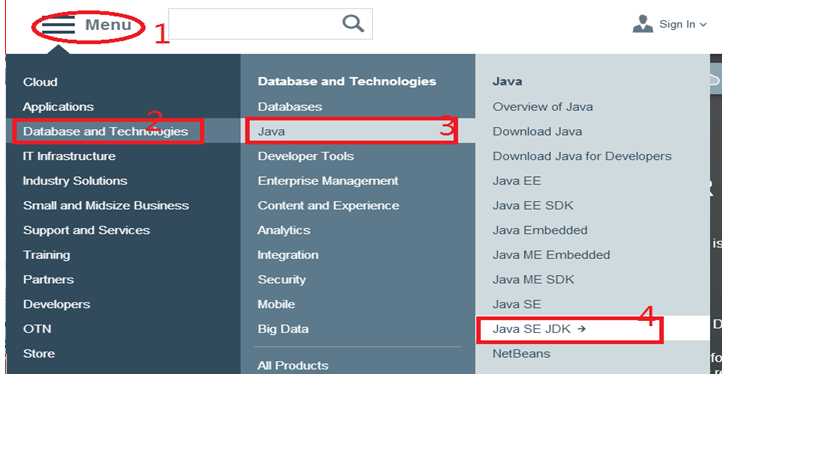Focus the search input field
Image resolution: width=819 pixels, height=460 pixels.
coord(270,23)
